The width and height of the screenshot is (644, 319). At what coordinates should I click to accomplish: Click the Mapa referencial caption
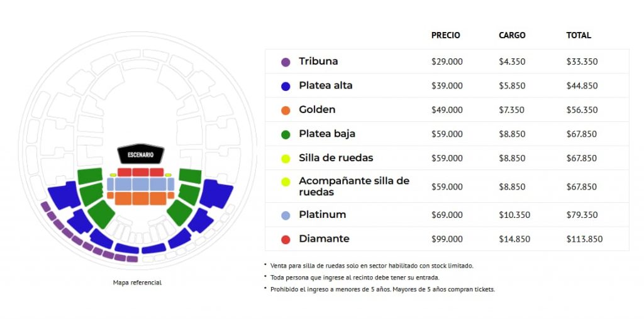click(x=137, y=283)
